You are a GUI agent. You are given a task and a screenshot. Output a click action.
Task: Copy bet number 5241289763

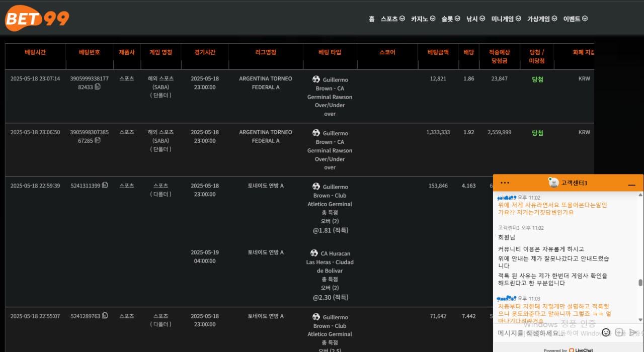pyautogui.click(x=105, y=316)
